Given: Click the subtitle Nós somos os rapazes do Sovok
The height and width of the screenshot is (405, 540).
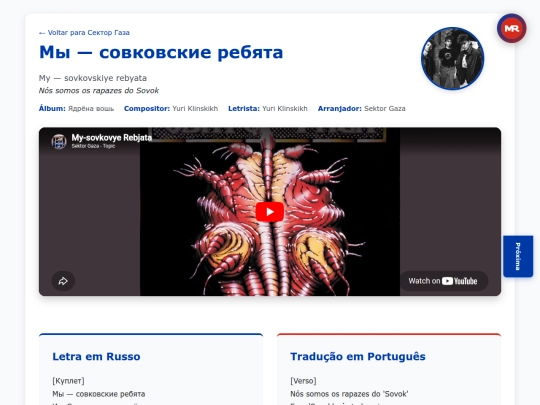Looking at the screenshot, I should pos(99,91).
